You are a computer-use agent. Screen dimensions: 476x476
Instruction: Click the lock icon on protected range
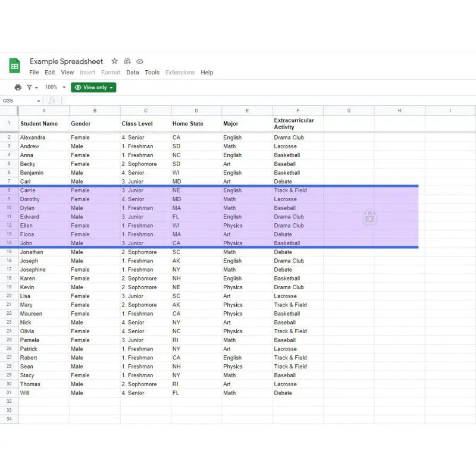[x=369, y=217]
